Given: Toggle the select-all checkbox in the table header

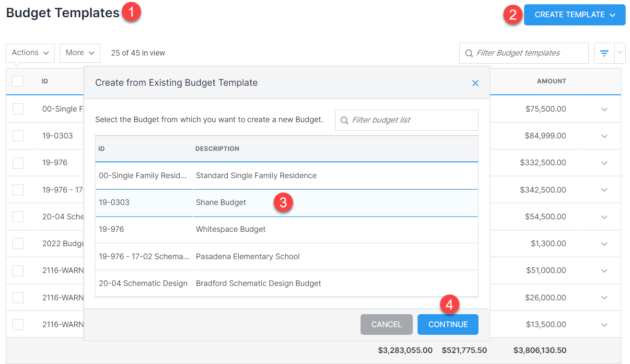Looking at the screenshot, I should tap(17, 81).
